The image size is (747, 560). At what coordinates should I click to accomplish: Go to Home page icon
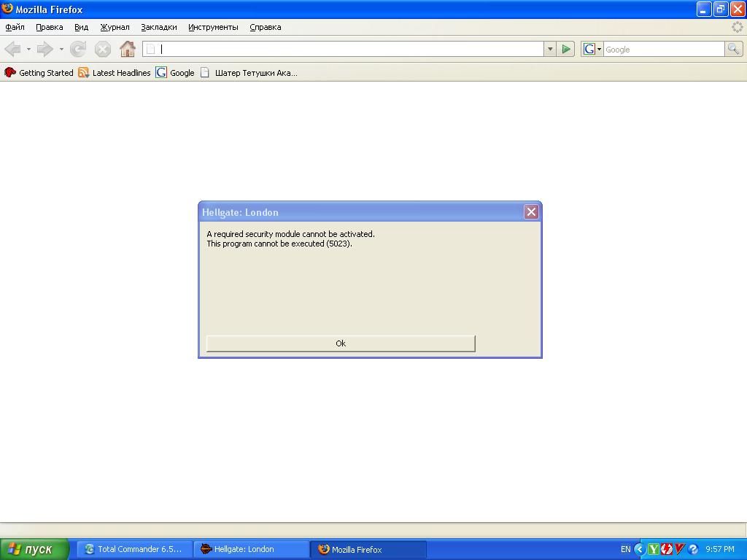(x=127, y=49)
